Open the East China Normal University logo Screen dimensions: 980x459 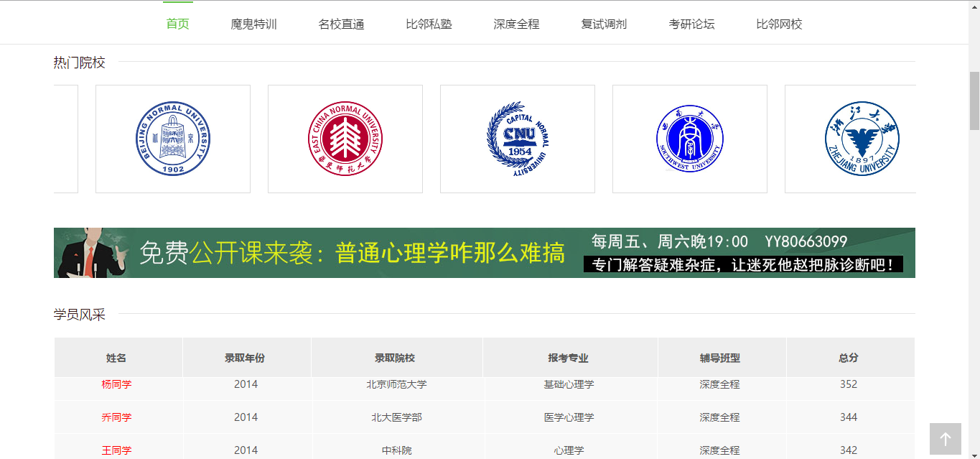click(345, 139)
